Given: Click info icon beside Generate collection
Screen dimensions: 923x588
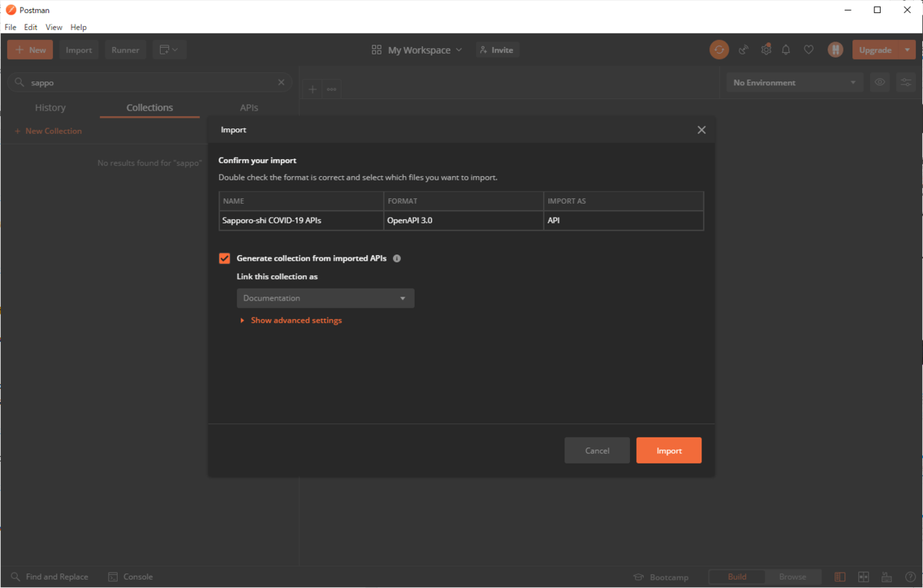Looking at the screenshot, I should (397, 259).
